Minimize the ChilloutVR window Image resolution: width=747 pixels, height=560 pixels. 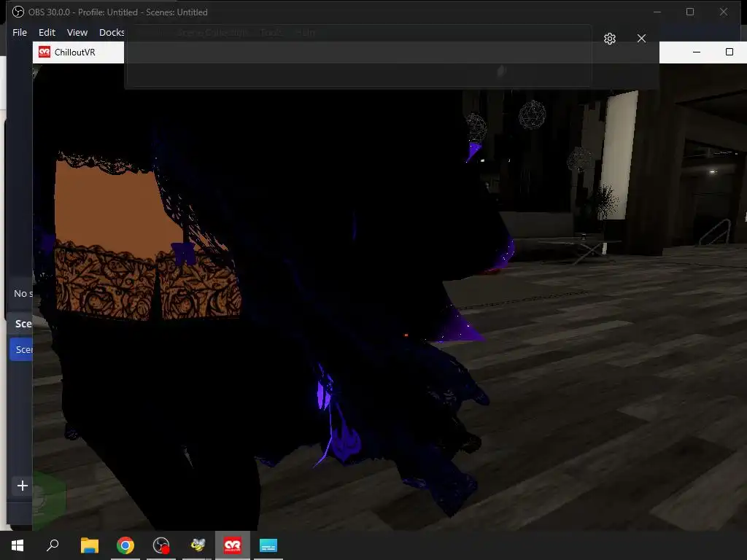click(x=697, y=52)
